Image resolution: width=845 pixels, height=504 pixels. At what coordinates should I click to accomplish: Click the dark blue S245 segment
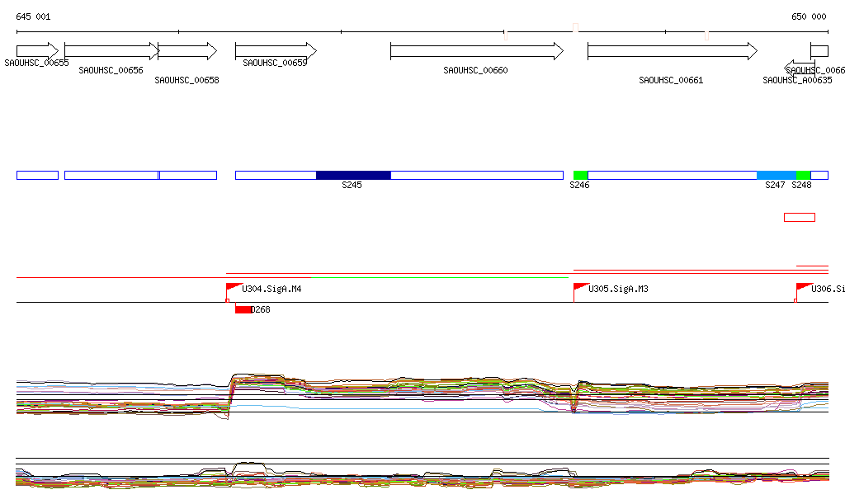coord(353,175)
